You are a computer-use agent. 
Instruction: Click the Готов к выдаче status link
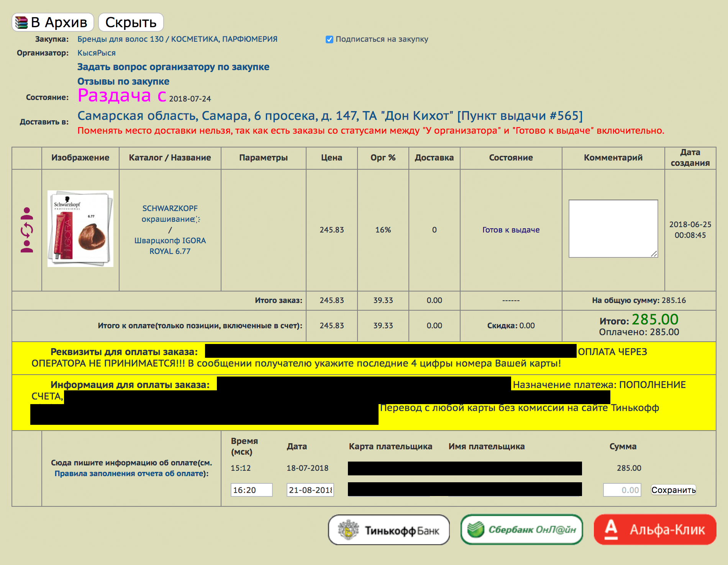tap(511, 230)
